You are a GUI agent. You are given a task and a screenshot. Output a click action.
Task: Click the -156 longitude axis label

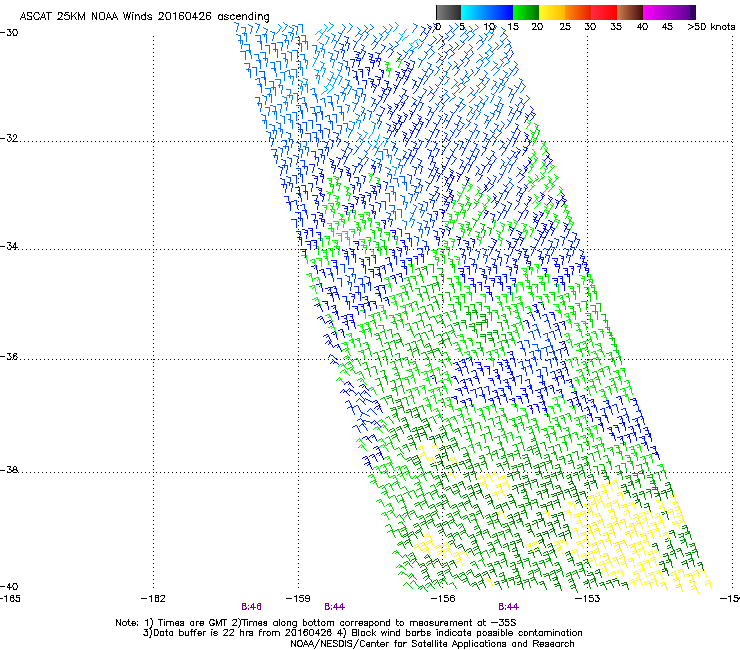[x=443, y=599]
